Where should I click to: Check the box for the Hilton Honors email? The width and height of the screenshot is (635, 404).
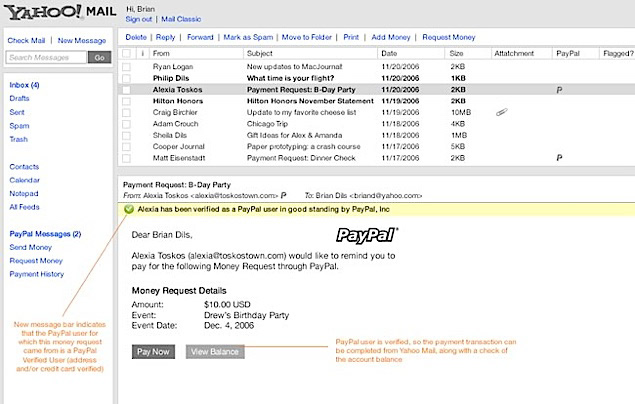pos(126,101)
